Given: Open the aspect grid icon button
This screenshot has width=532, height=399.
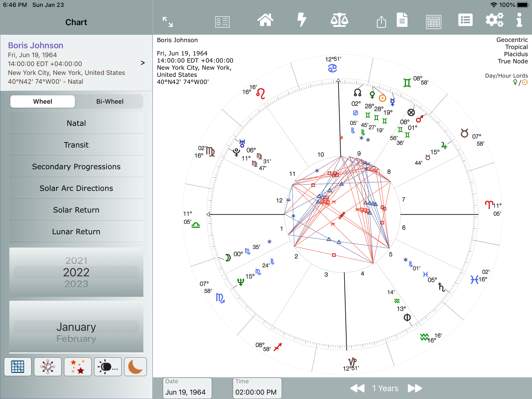Looking at the screenshot, I should coord(18,367).
